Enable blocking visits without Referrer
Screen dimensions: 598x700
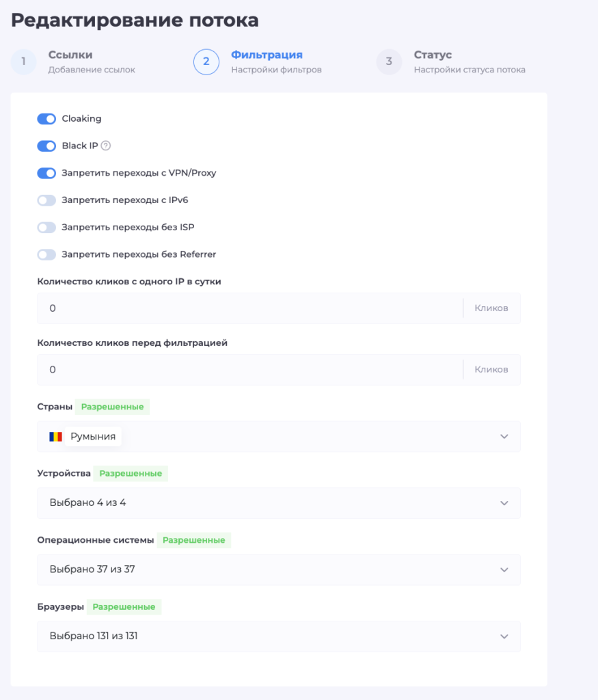point(46,255)
